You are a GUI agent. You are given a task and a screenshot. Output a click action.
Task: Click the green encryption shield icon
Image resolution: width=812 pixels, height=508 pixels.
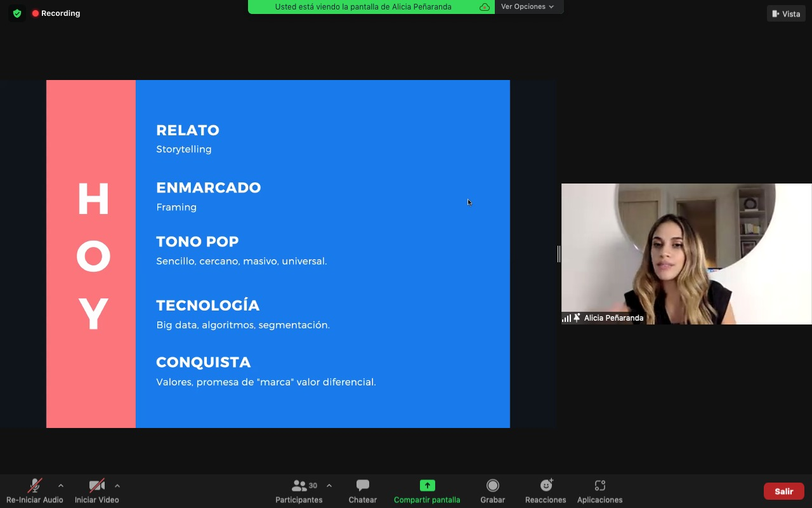click(17, 13)
